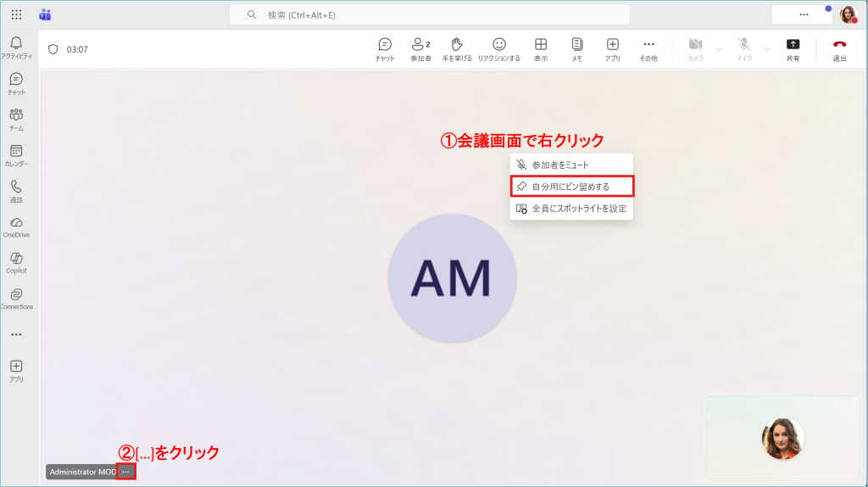Viewport: 868px width, 487px height.
Task: Show the 参加者 participants list
Action: [x=420, y=49]
